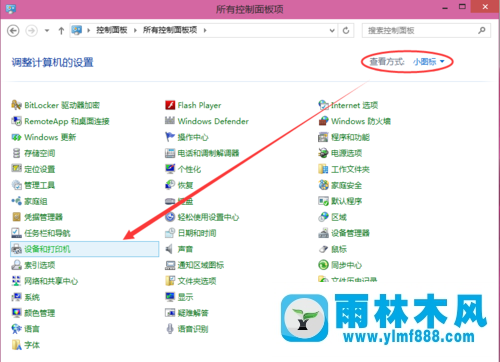
Task: Open the Windows Defender icon
Action: coord(170,121)
